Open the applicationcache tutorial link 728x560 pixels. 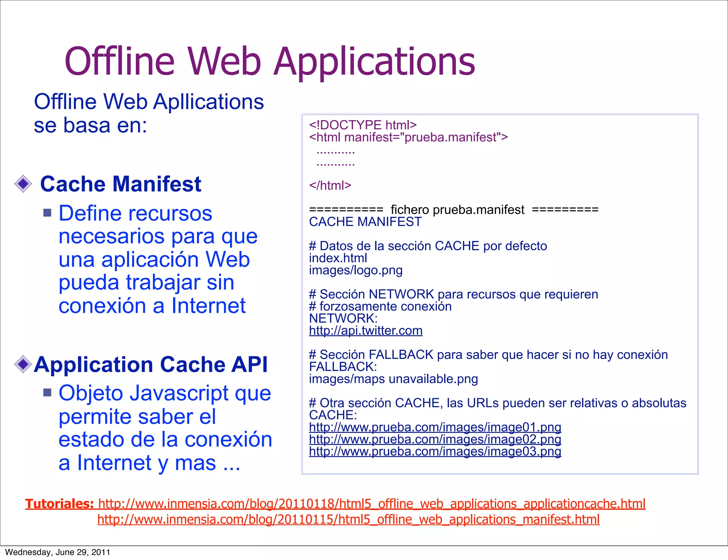coord(372,504)
